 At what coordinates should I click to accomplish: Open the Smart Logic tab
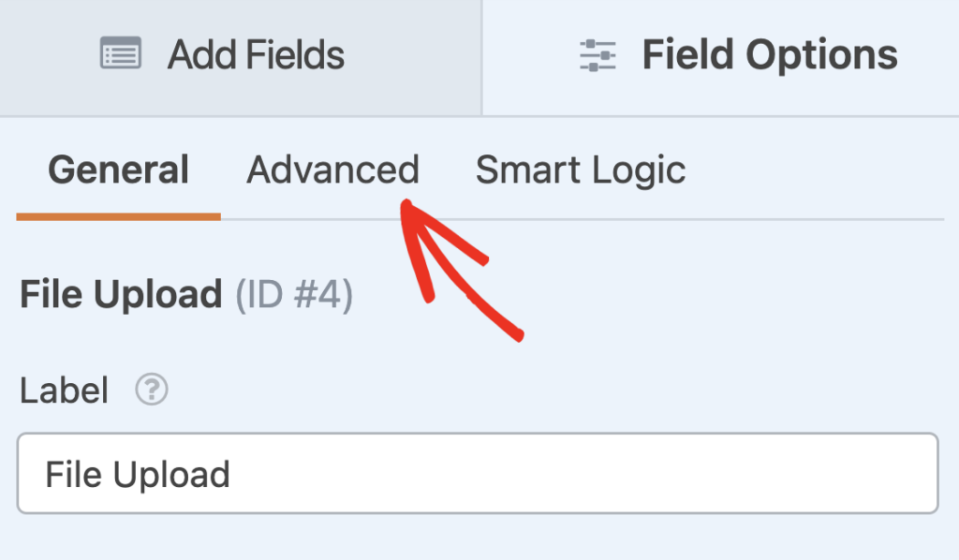click(580, 169)
